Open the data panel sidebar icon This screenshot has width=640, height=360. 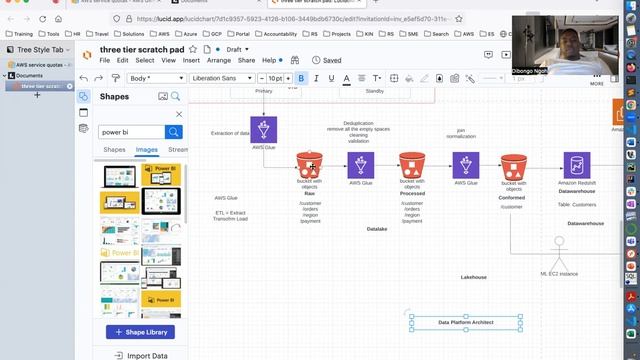click(83, 129)
